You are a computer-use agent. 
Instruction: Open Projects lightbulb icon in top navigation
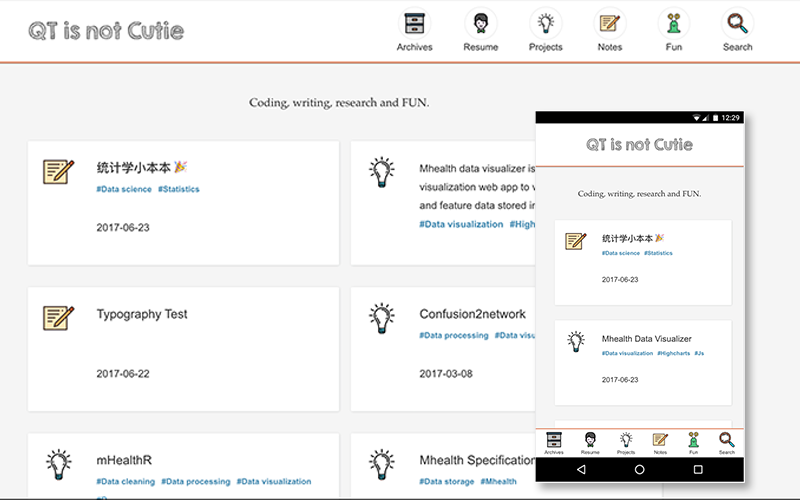coord(545,24)
